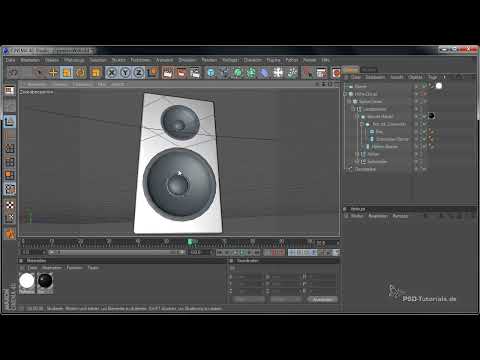Toggle the X axis lock button
Viewport: 480px width, 360px height.
pyautogui.click(x=111, y=72)
